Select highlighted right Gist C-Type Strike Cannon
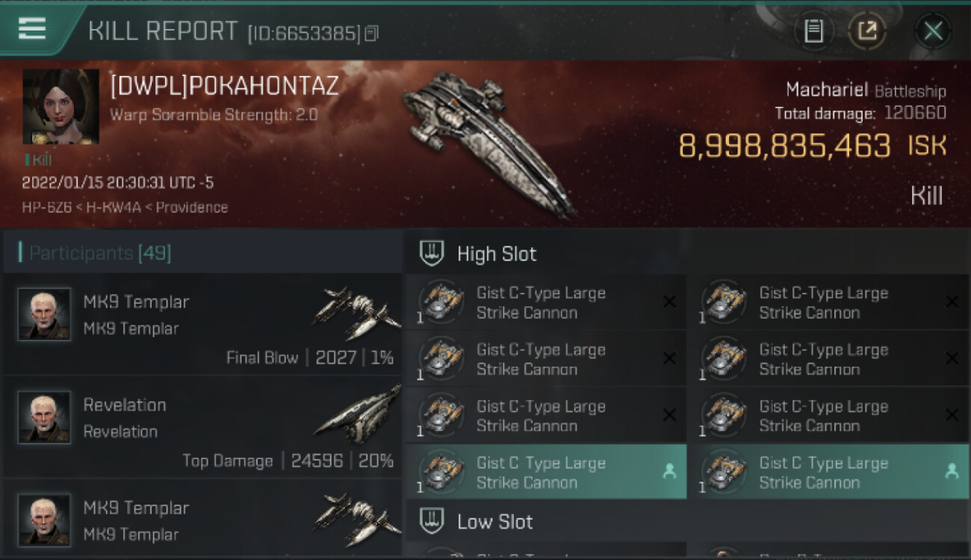Viewport: 971px width, 560px height. [x=828, y=472]
